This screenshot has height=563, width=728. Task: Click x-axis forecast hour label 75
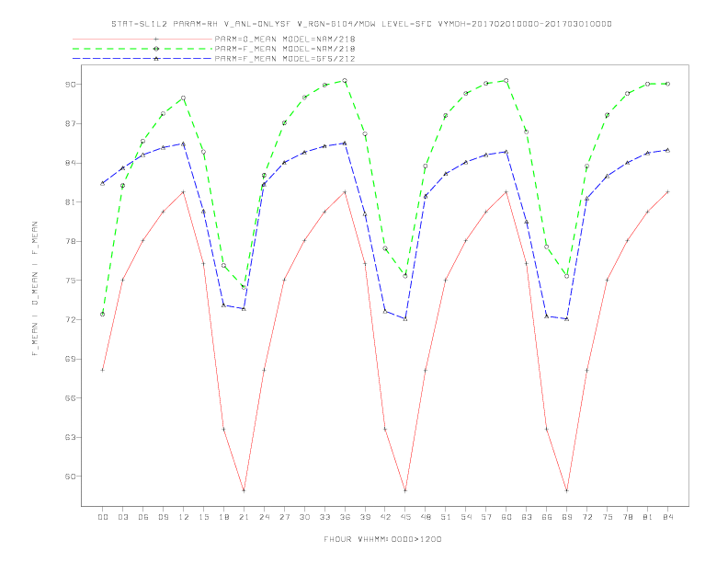pos(608,517)
